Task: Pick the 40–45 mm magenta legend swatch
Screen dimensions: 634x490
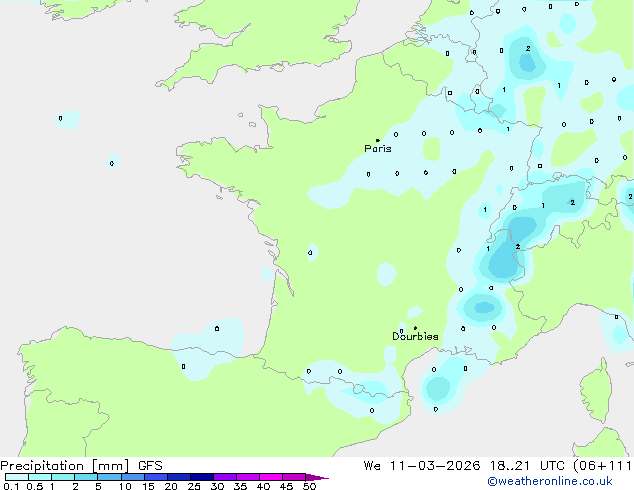Action: 271,477
